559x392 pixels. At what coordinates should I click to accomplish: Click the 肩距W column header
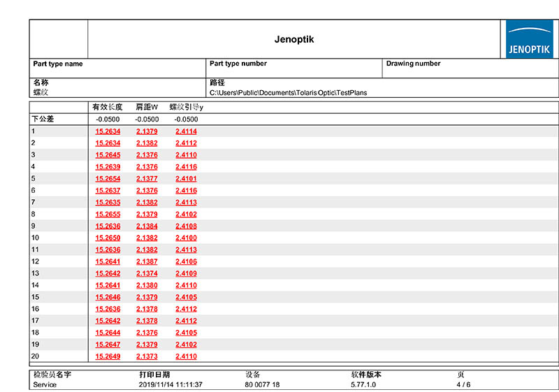tap(147, 108)
